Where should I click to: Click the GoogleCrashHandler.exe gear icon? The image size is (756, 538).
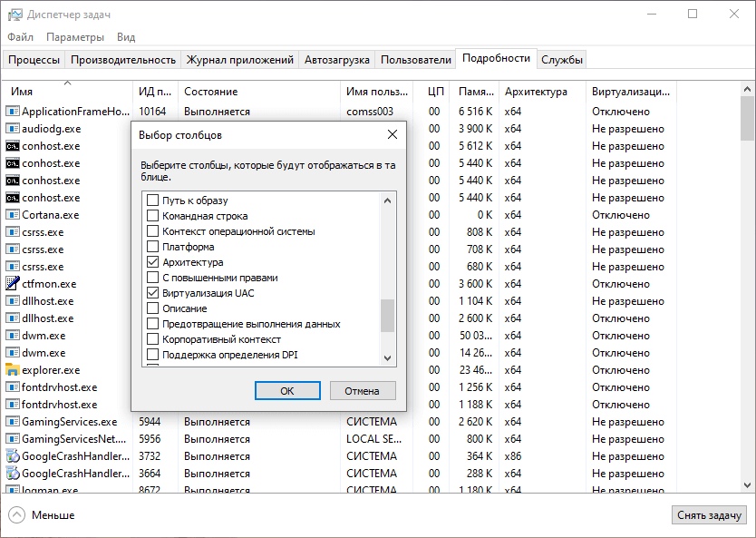coord(12,456)
